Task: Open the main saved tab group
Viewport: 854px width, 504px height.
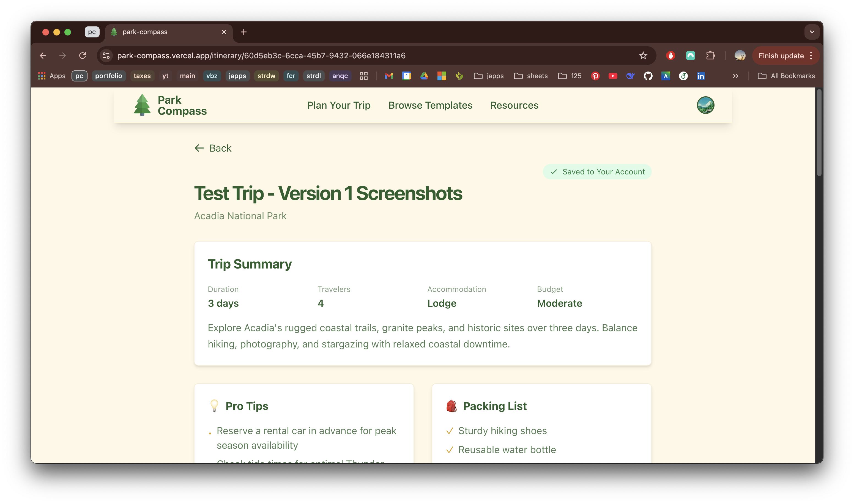Action: 187,76
